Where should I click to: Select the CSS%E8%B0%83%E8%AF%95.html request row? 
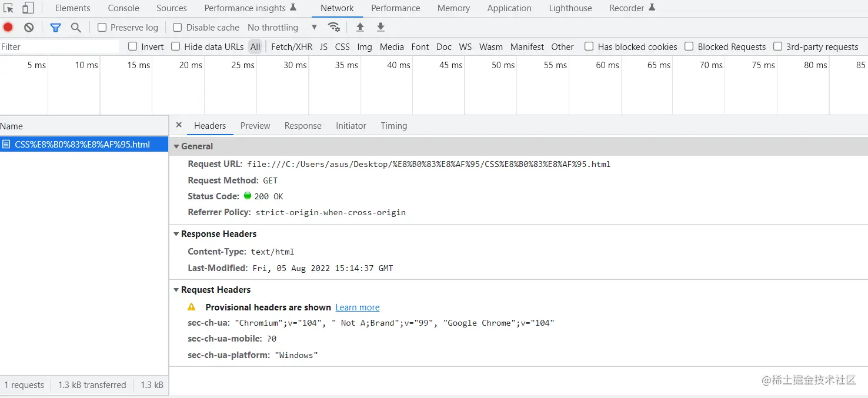tap(84, 144)
